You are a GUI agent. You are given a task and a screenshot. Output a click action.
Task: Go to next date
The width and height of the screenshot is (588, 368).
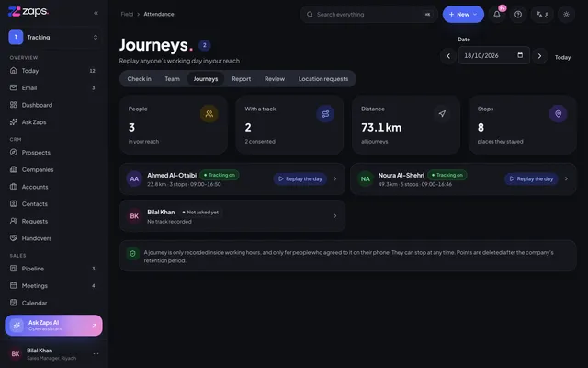[x=539, y=56]
